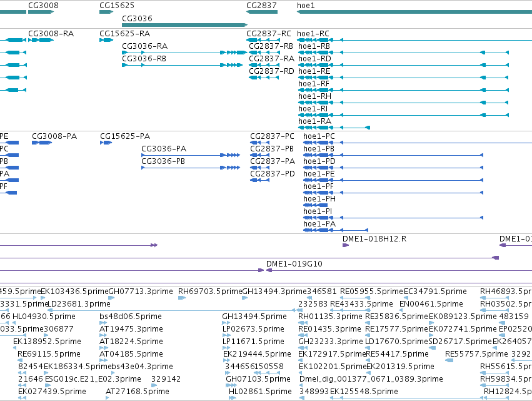Open transcript hoe1-RI

403,116
